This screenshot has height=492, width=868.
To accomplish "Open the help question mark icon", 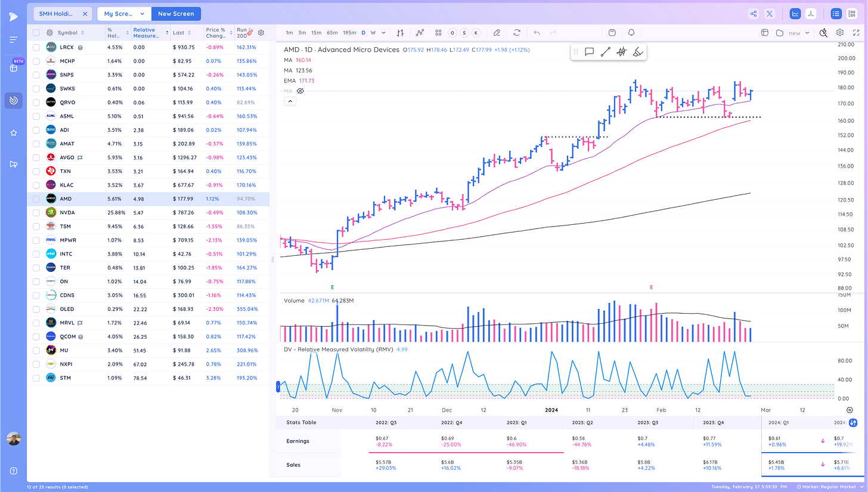I will (13, 471).
